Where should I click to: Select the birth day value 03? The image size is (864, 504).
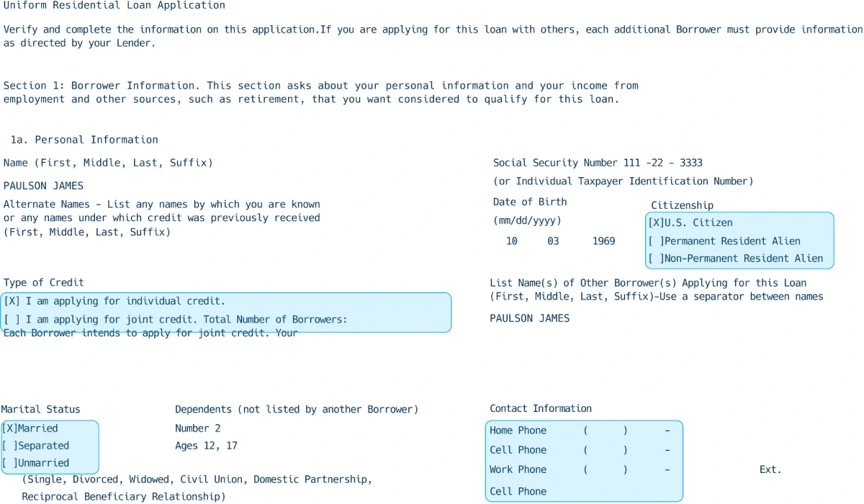(x=553, y=241)
